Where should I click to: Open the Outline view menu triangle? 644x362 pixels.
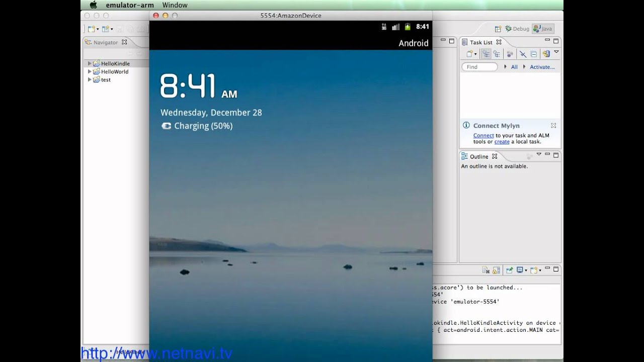[x=538, y=154]
